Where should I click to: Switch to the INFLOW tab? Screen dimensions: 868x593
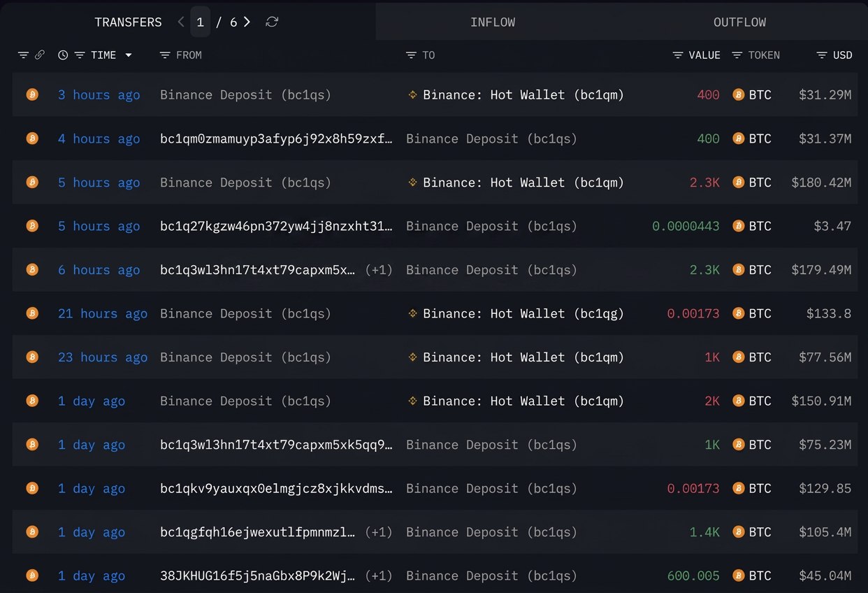pos(493,22)
